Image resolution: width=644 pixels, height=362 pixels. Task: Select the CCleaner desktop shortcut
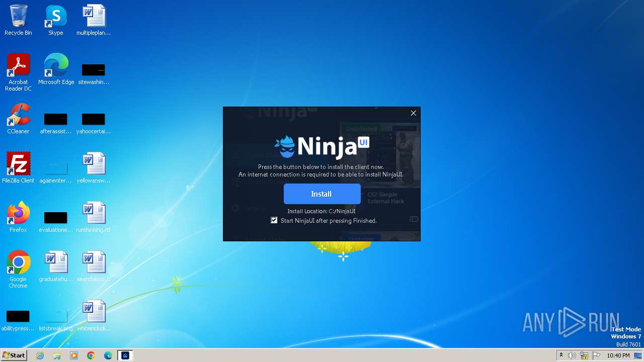18,119
